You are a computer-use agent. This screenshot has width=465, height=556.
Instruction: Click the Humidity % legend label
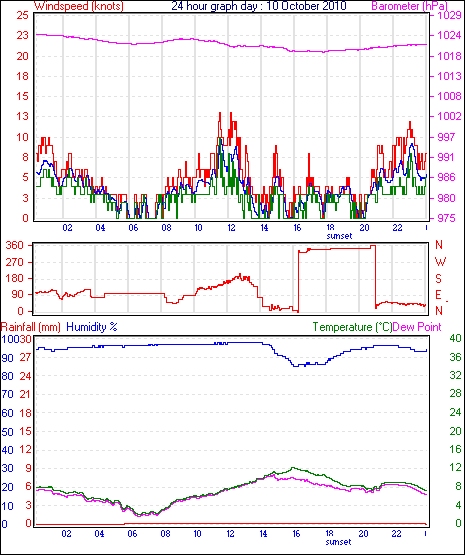(92, 327)
